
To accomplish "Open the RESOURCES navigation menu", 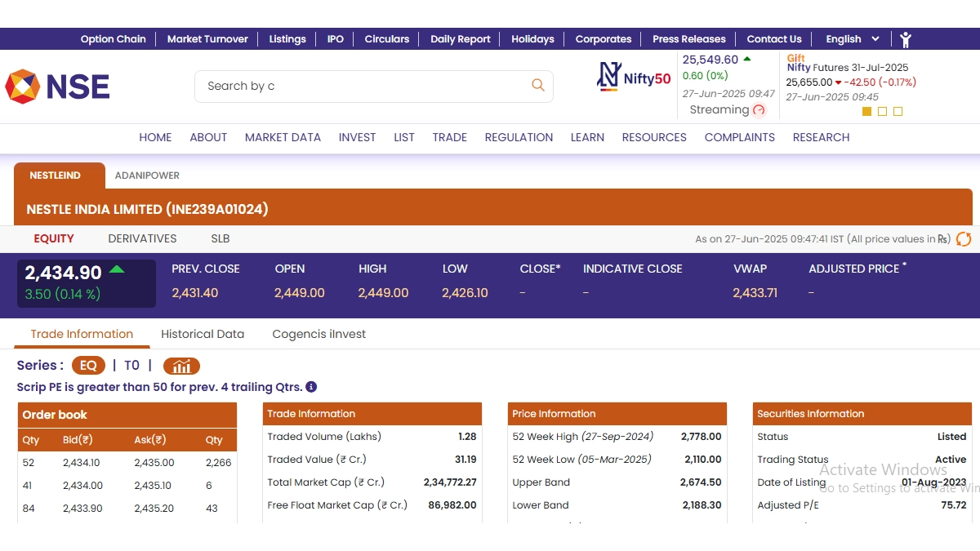I will pyautogui.click(x=653, y=137).
